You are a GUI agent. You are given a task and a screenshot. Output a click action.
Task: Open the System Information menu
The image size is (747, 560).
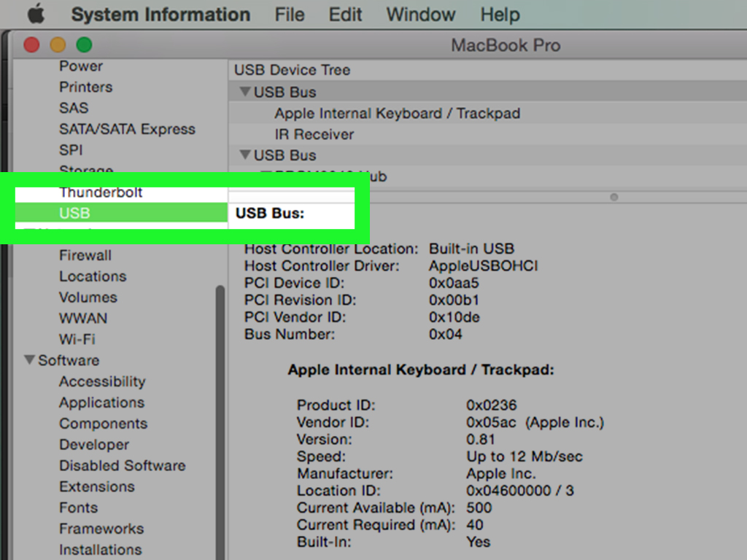tap(160, 15)
